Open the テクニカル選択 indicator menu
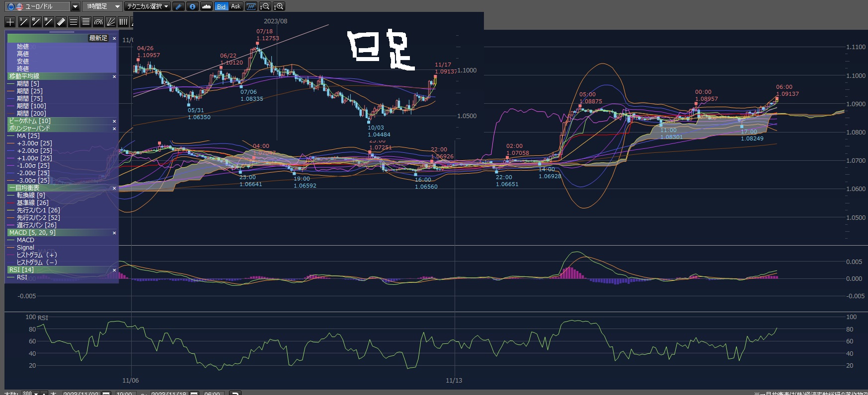868x395 pixels. [148, 6]
